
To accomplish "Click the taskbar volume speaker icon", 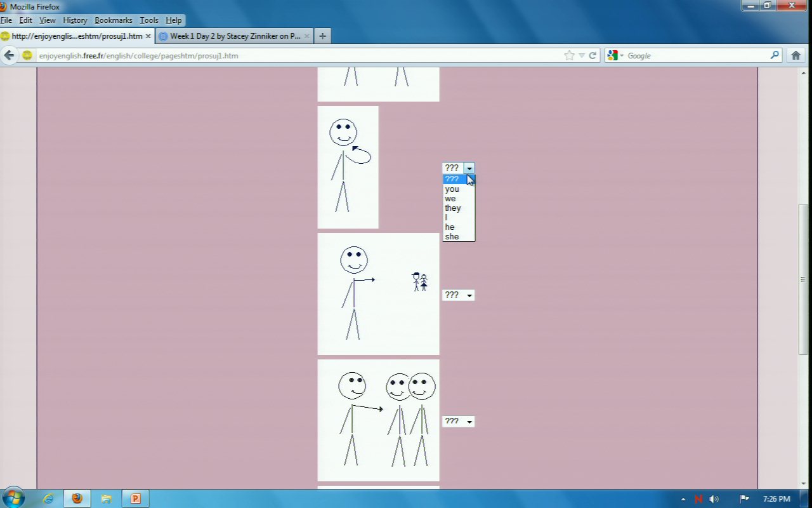I will click(x=714, y=499).
